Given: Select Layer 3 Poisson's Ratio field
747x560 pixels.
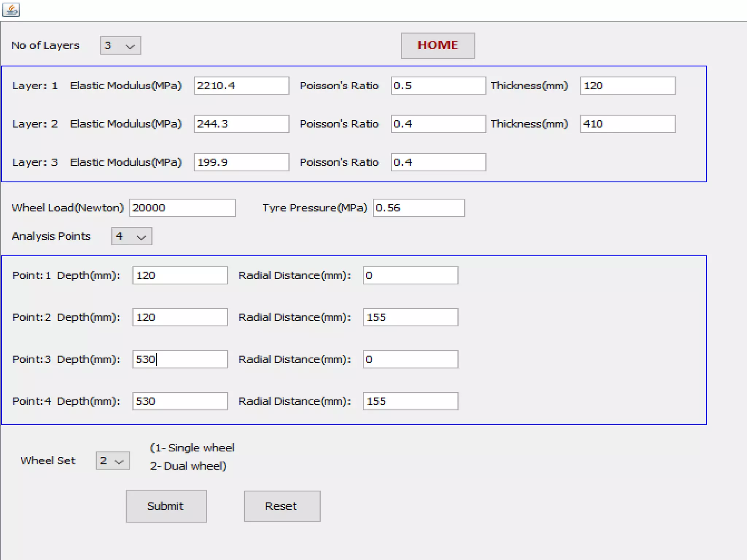Looking at the screenshot, I should tap(438, 162).
